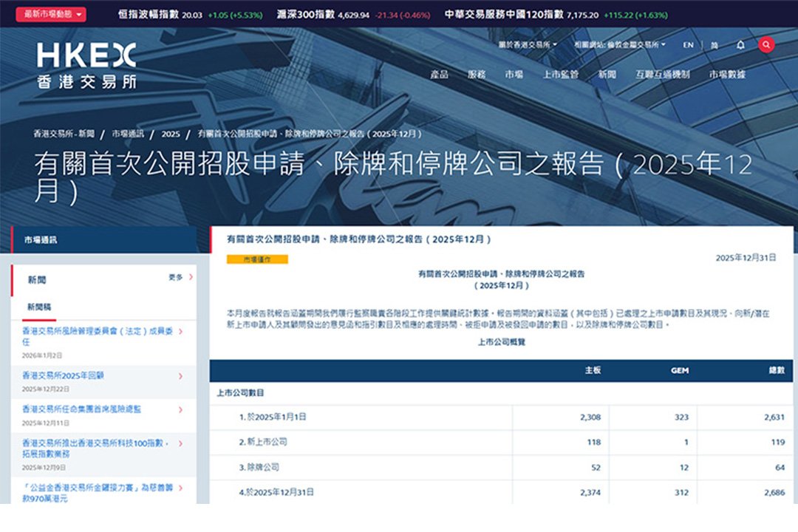798x532 pixels.
Task: Click arrow beside 風險管理委員會 news item
Action: (181, 332)
